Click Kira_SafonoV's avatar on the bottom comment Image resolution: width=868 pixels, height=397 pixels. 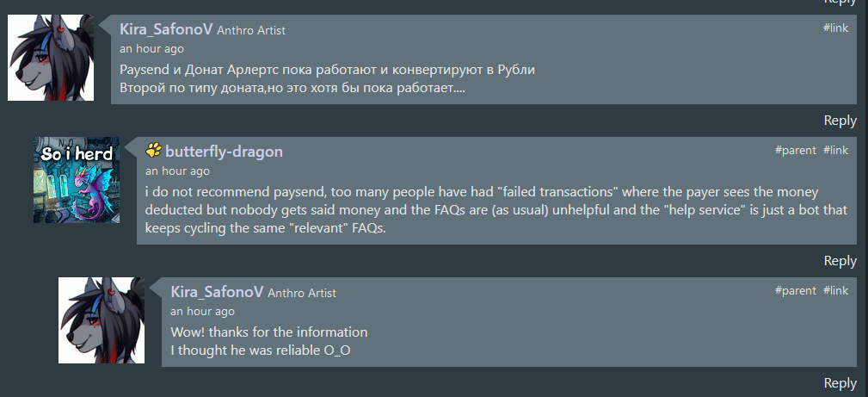pyautogui.click(x=102, y=320)
